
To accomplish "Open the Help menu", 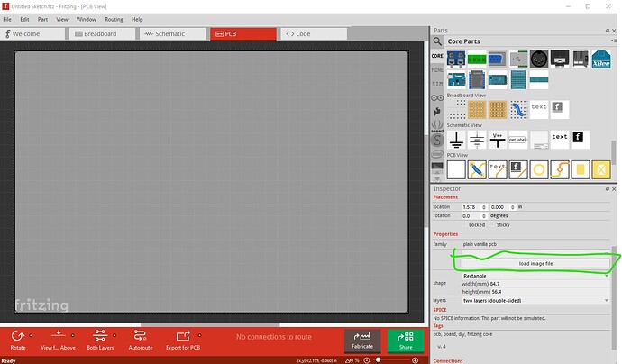I will pyautogui.click(x=137, y=19).
